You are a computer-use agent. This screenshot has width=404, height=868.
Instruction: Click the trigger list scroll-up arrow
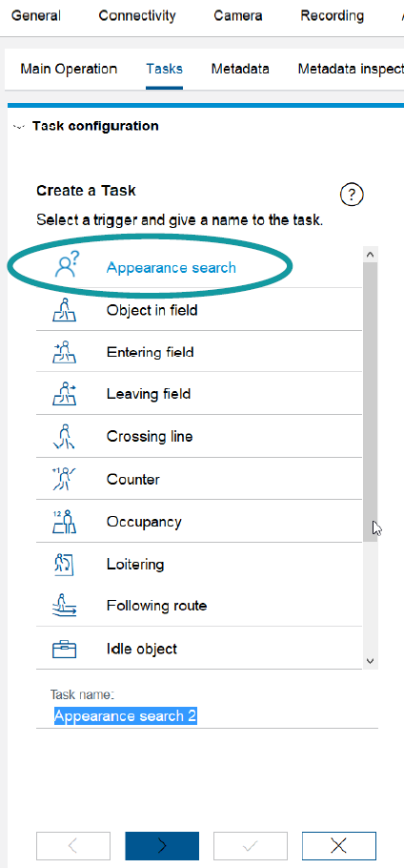click(371, 255)
